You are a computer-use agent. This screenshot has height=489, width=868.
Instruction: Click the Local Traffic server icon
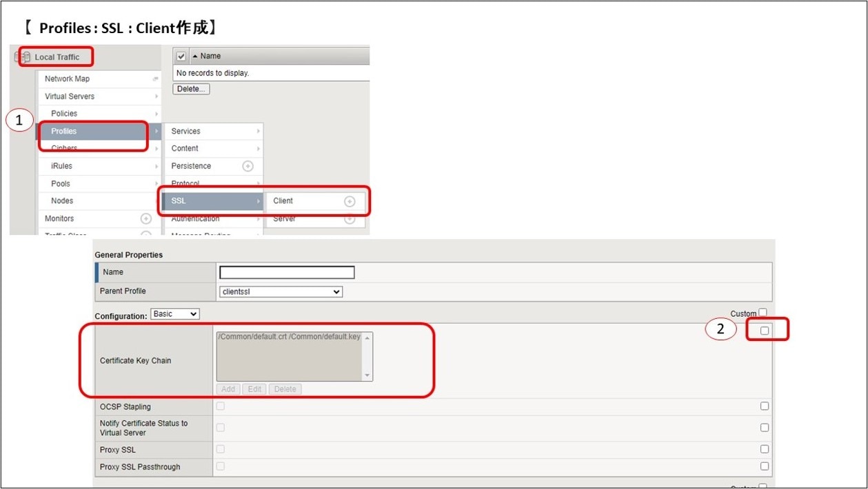tap(23, 57)
